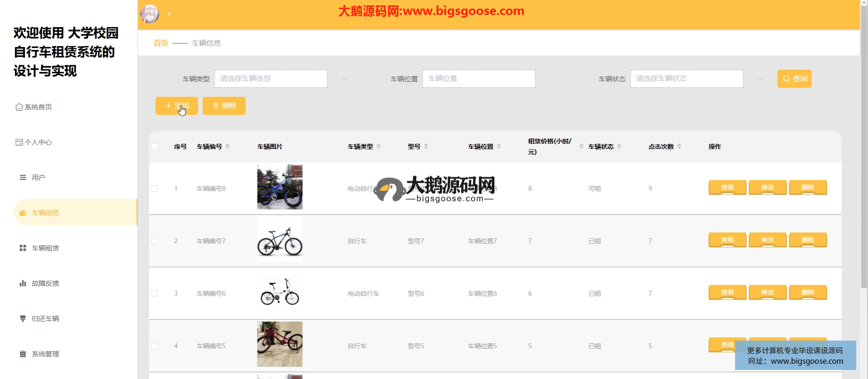This screenshot has width=868, height=379.
Task: Click the 个人中心 sidebar icon
Action: click(x=19, y=142)
